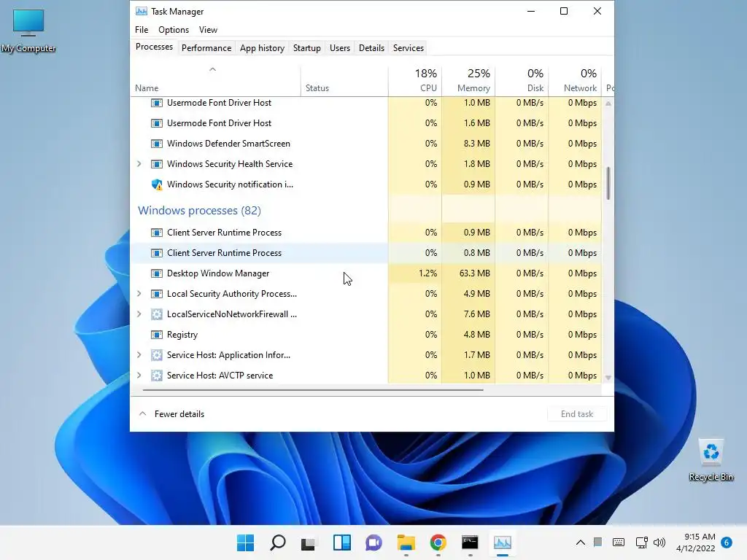Show hidden system tray icons
This screenshot has height=560, width=747.
coord(580,542)
